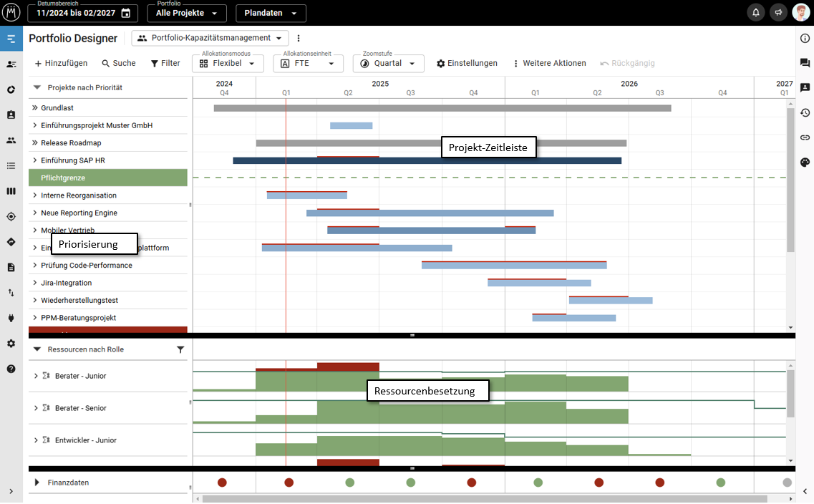Click the resource filter funnel icon
Viewport: 814px width, 504px height.
click(180, 350)
